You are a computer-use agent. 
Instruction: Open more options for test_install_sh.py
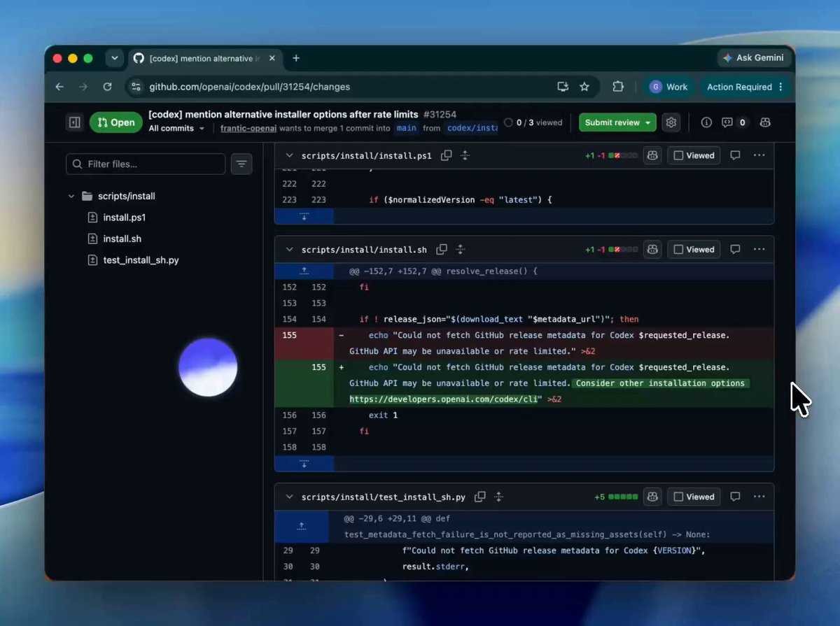(x=759, y=497)
